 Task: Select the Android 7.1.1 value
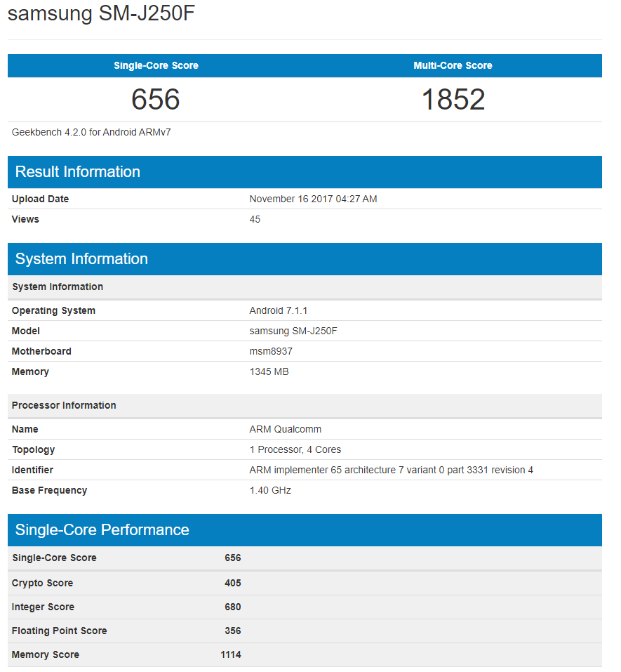pyautogui.click(x=279, y=310)
